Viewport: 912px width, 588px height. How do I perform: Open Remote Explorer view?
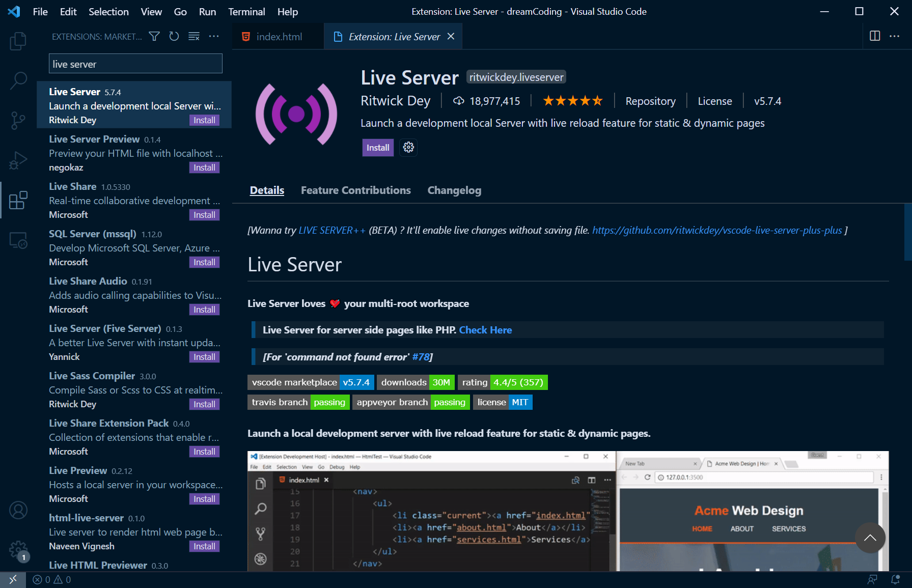tap(18, 240)
